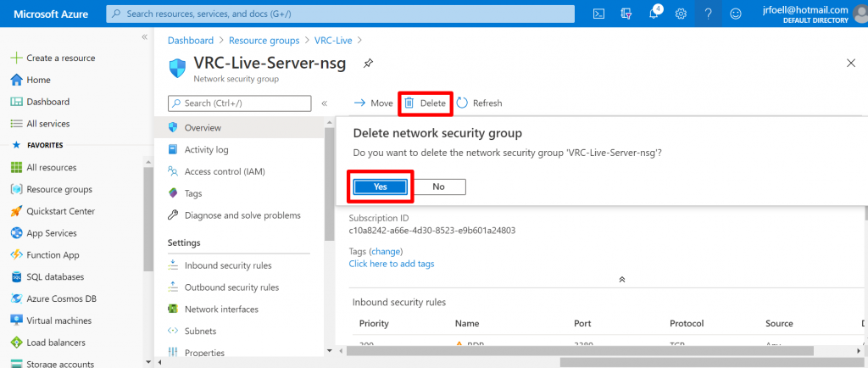Viewport: 868px width, 368px height.
Task: Click the Microsoft Azure logo text
Action: tap(51, 14)
